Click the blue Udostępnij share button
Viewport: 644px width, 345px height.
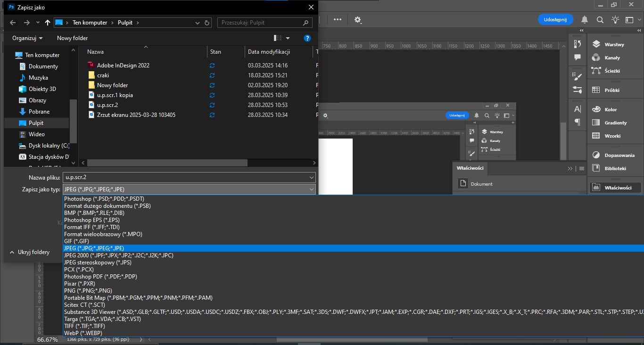pyautogui.click(x=555, y=19)
